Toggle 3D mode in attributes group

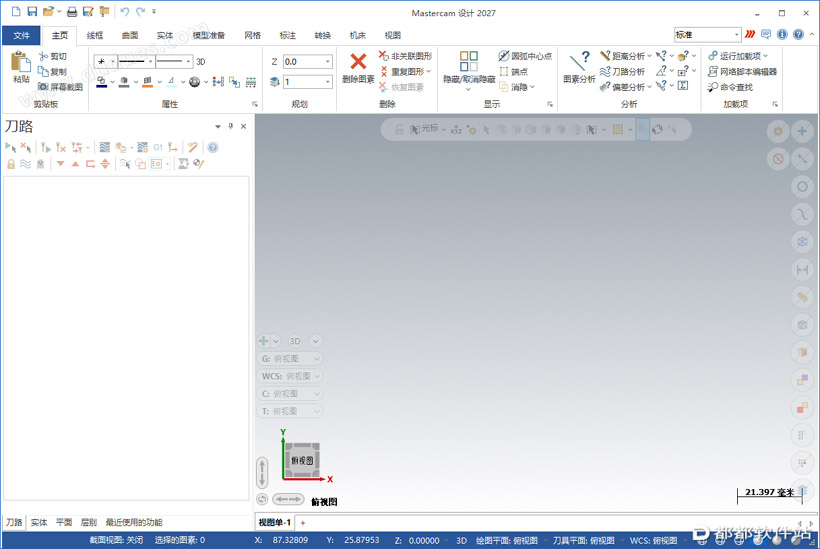[x=201, y=62]
